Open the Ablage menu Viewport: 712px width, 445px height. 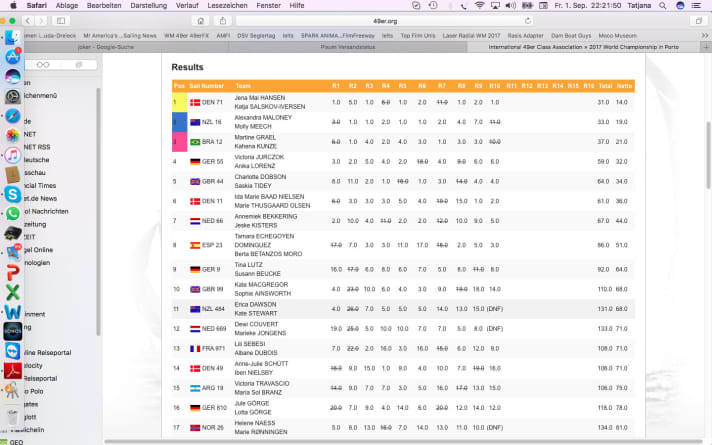tap(67, 5)
